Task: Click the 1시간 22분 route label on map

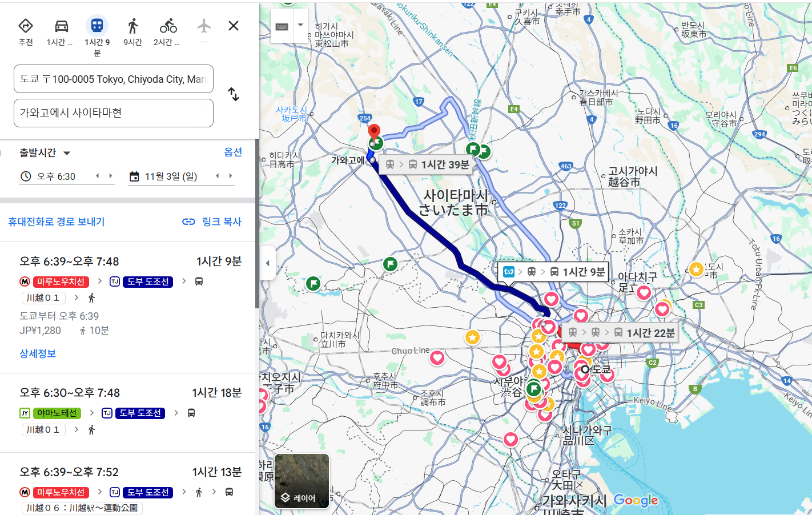Action: pyautogui.click(x=621, y=332)
